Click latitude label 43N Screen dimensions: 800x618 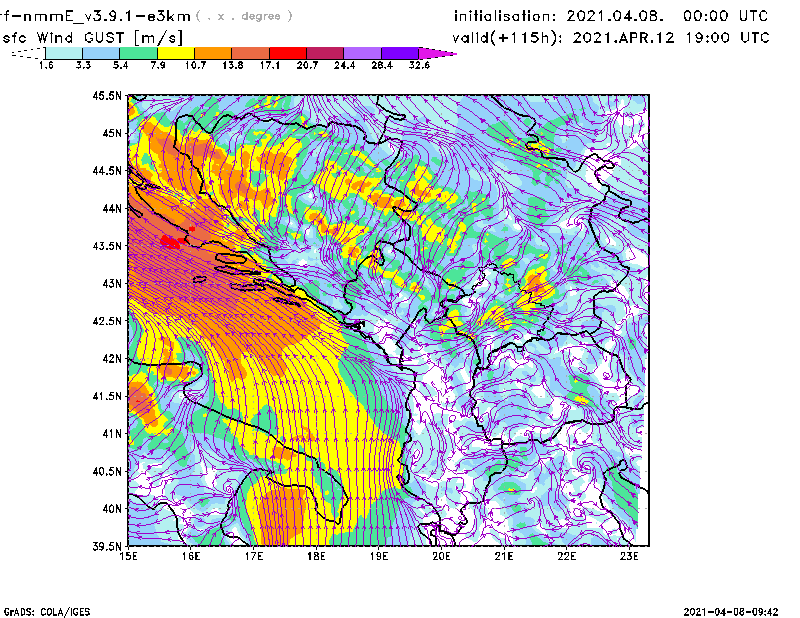(112, 283)
